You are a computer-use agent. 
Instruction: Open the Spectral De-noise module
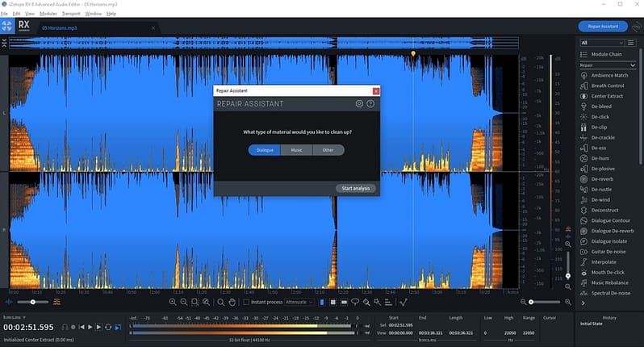(610, 293)
